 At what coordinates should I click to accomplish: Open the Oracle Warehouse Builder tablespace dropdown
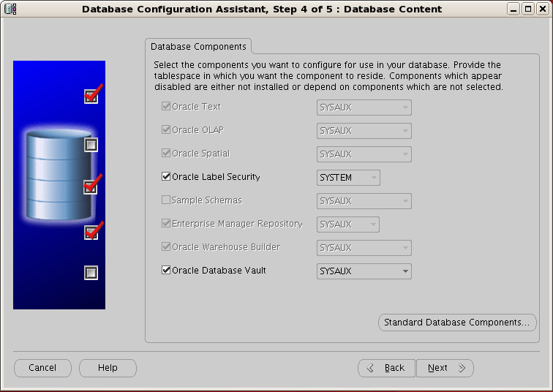point(364,248)
